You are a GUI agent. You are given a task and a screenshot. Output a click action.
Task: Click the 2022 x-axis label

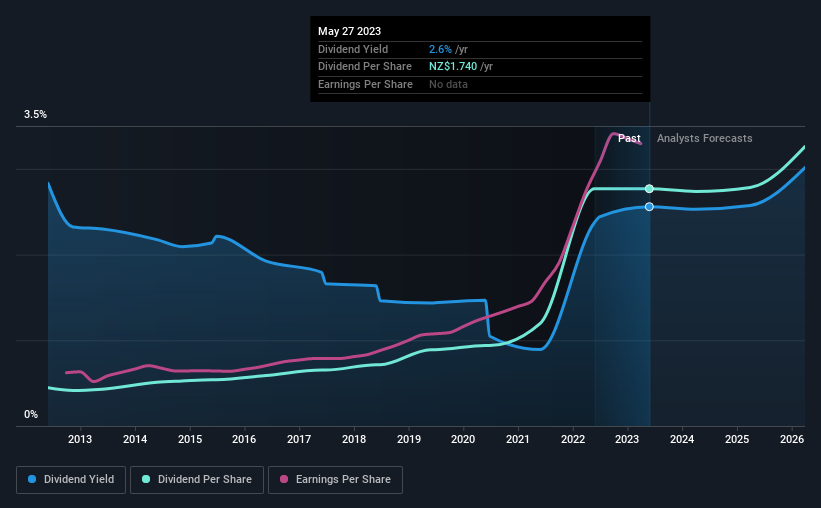pyautogui.click(x=573, y=439)
